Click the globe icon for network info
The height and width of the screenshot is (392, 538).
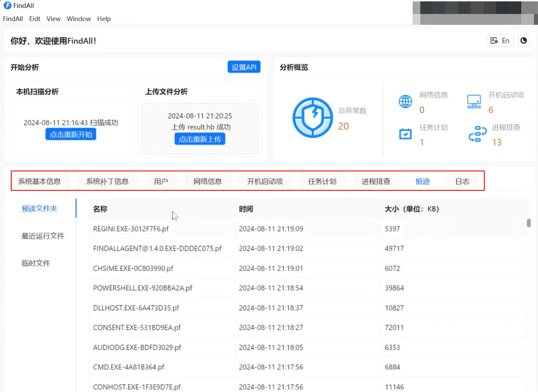(405, 101)
